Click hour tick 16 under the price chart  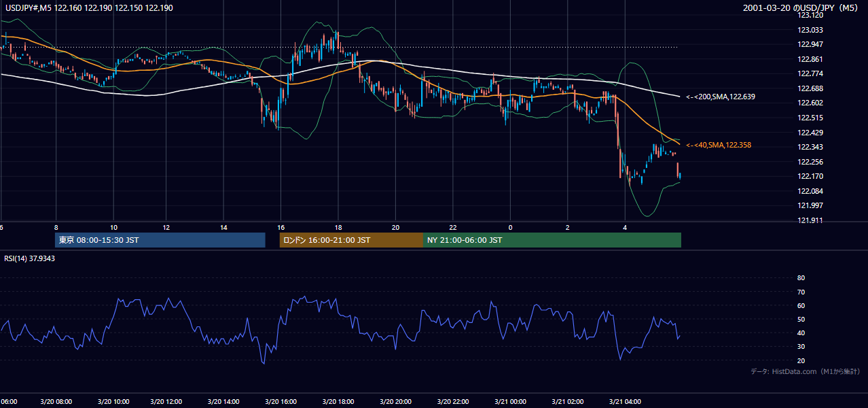[281, 227]
